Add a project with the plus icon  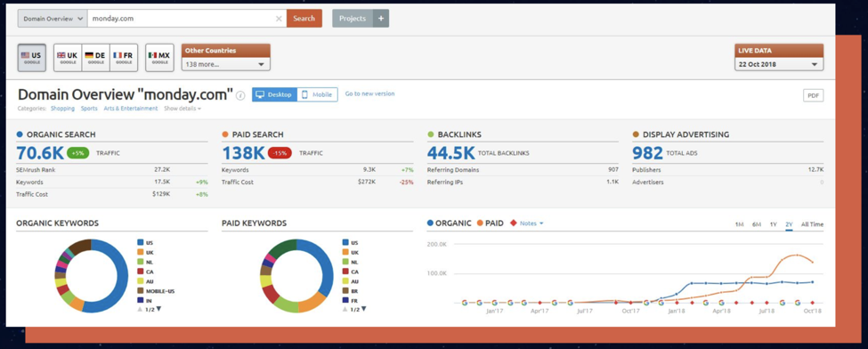point(381,19)
